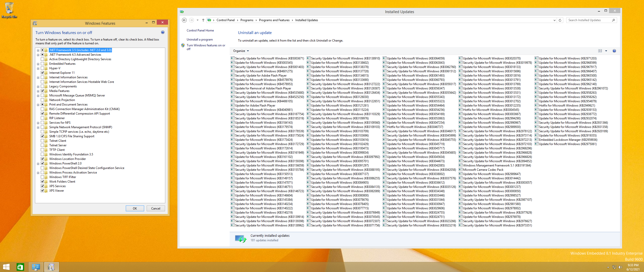The image size is (644, 272).
Task: Uncheck Work Folders Client checkbox
Action: (x=43, y=182)
